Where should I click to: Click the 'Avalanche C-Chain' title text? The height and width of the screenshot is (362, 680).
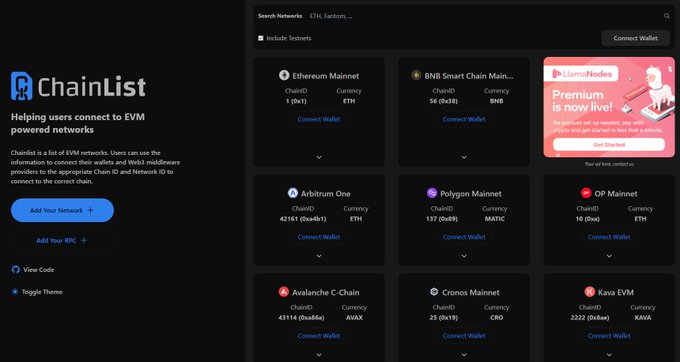tap(326, 293)
